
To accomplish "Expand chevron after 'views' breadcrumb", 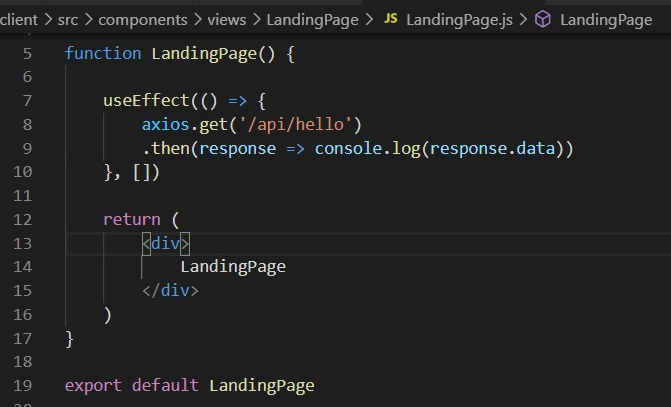I will 256,20.
